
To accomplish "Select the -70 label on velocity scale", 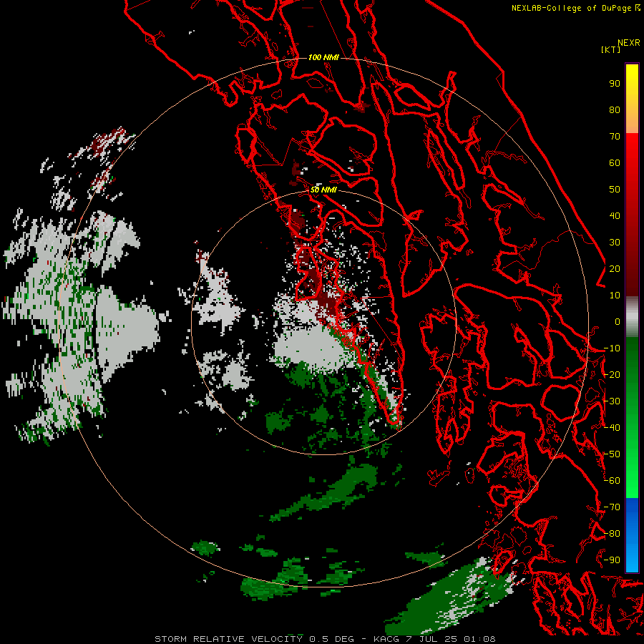I will coord(612,507).
